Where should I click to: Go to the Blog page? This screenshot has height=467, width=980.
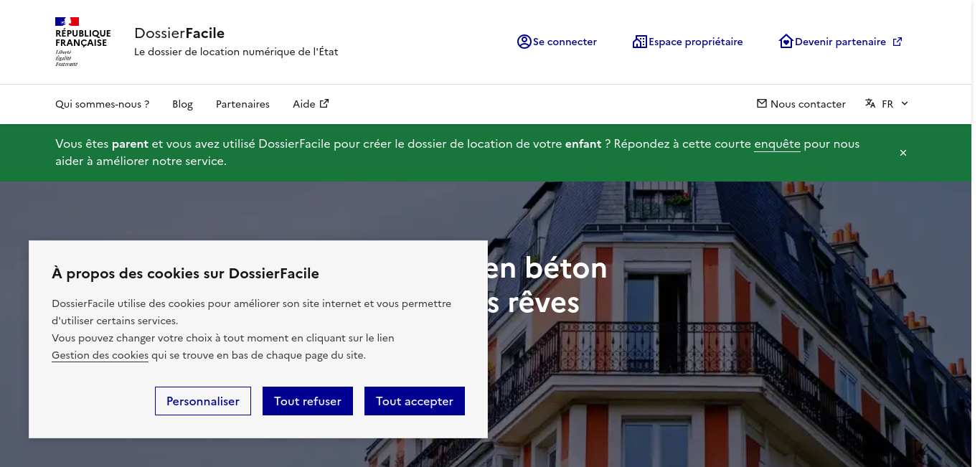pos(183,104)
